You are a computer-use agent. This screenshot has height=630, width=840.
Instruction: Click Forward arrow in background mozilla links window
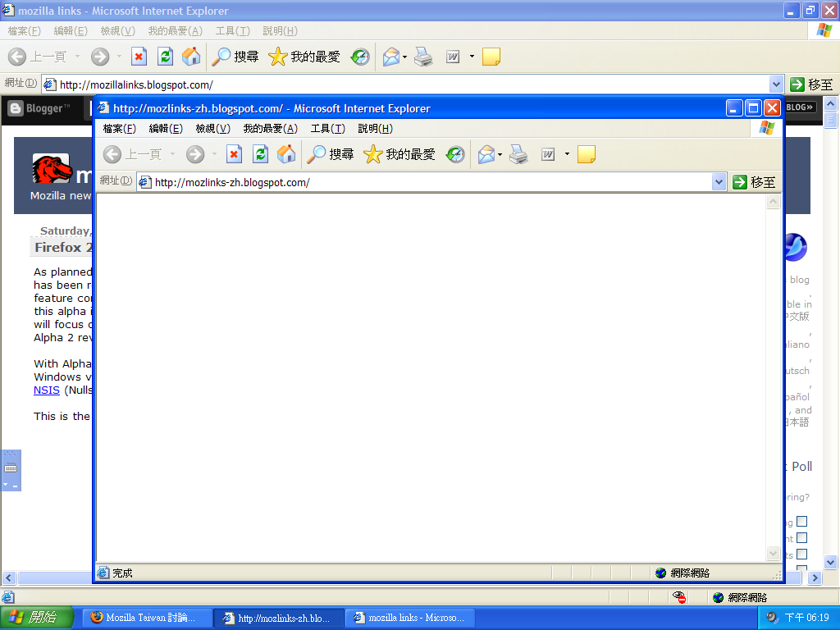100,57
